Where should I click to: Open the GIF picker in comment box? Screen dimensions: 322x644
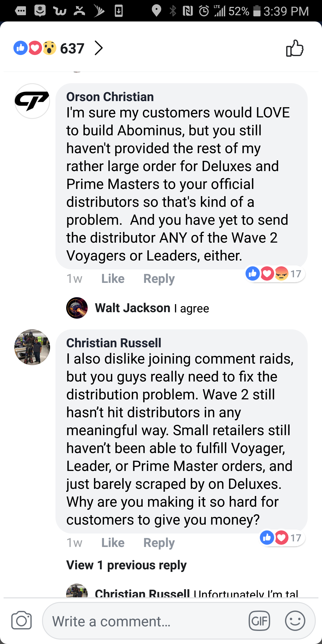(x=259, y=621)
